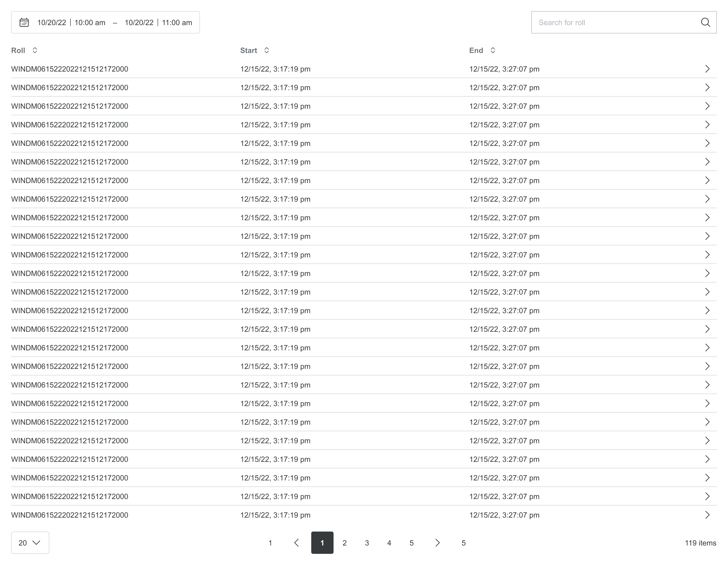
Task: Click start time 10:00 am field
Action: (x=90, y=22)
